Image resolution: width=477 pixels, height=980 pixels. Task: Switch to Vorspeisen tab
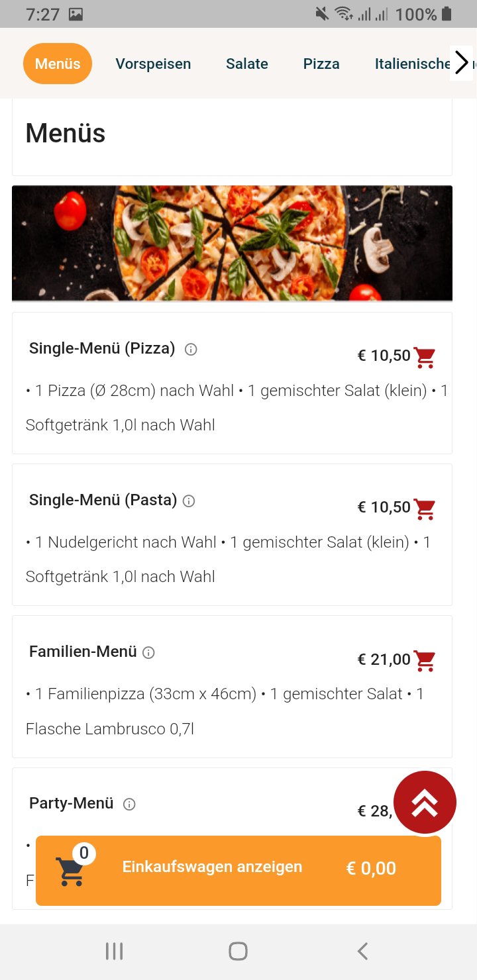(x=153, y=64)
